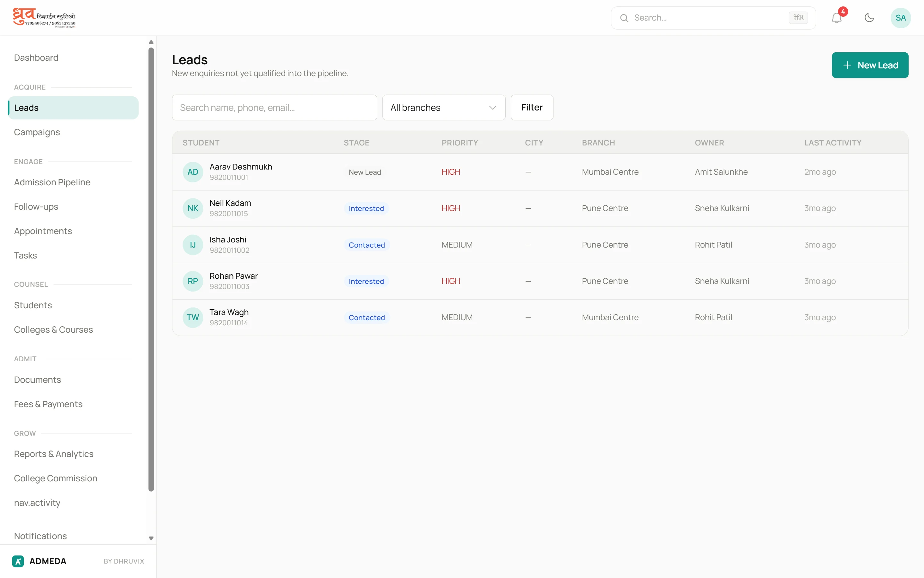This screenshot has width=924, height=578.
Task: Click the TW avatar of Tara Wagh
Action: 193,317
